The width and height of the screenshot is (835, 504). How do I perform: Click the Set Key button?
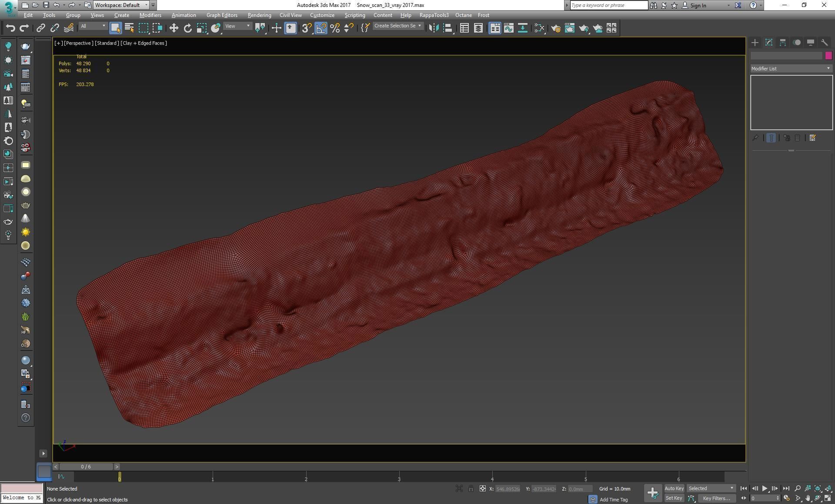[x=674, y=498]
